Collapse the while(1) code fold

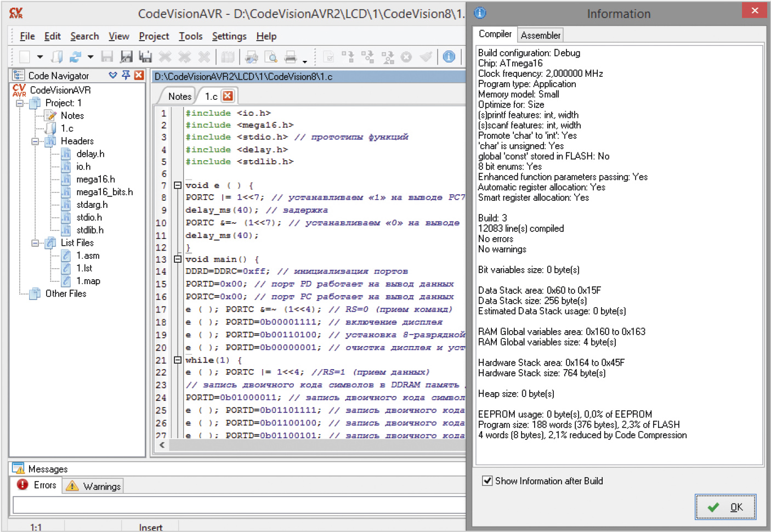178,360
